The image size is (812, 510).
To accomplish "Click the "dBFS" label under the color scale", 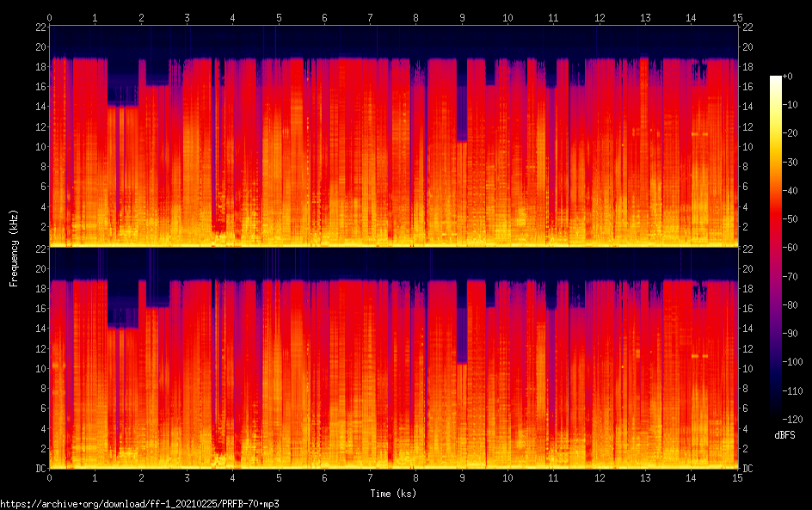I will (784, 435).
